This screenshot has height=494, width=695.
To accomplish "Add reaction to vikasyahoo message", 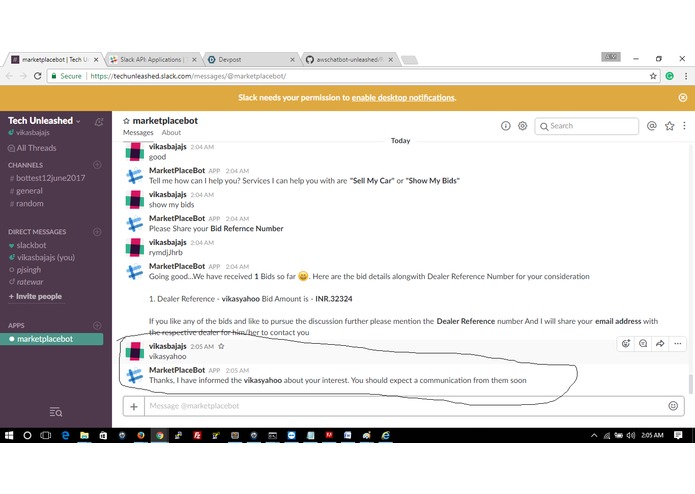I will [626, 343].
